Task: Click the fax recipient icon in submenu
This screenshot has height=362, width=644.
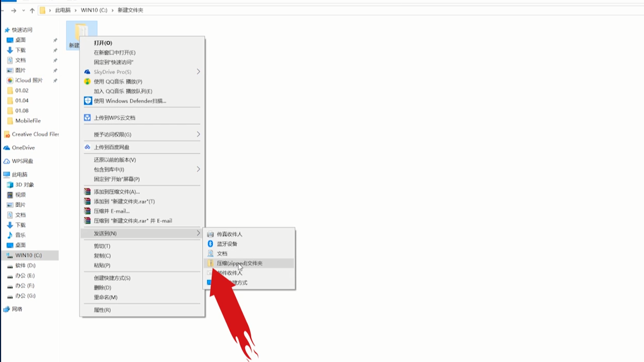Action: point(210,234)
